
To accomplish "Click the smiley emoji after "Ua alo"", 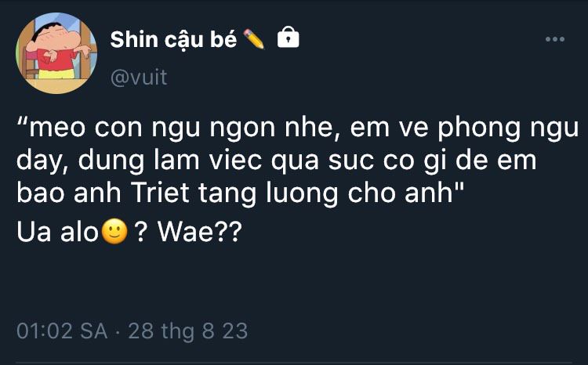I will point(114,231).
